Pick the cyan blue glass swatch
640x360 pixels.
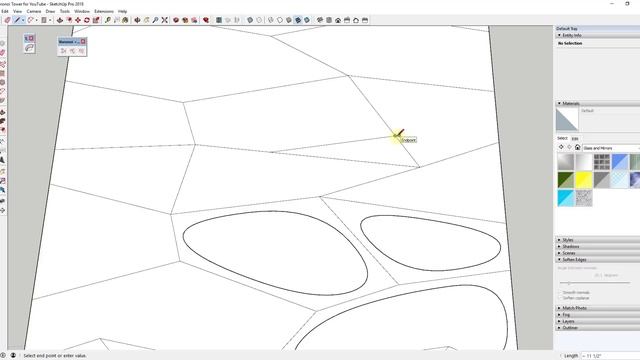point(566,198)
